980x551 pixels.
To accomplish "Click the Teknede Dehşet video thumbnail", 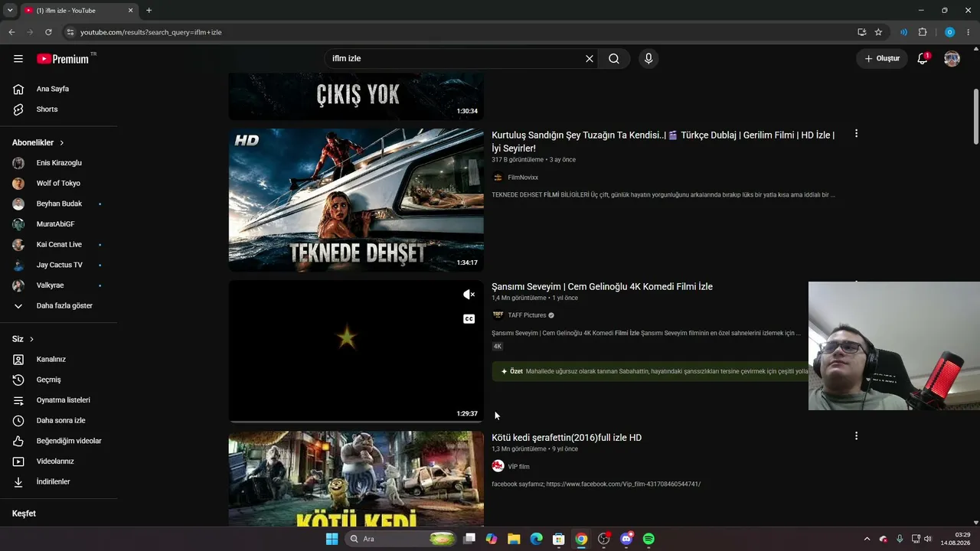I will click(x=356, y=200).
